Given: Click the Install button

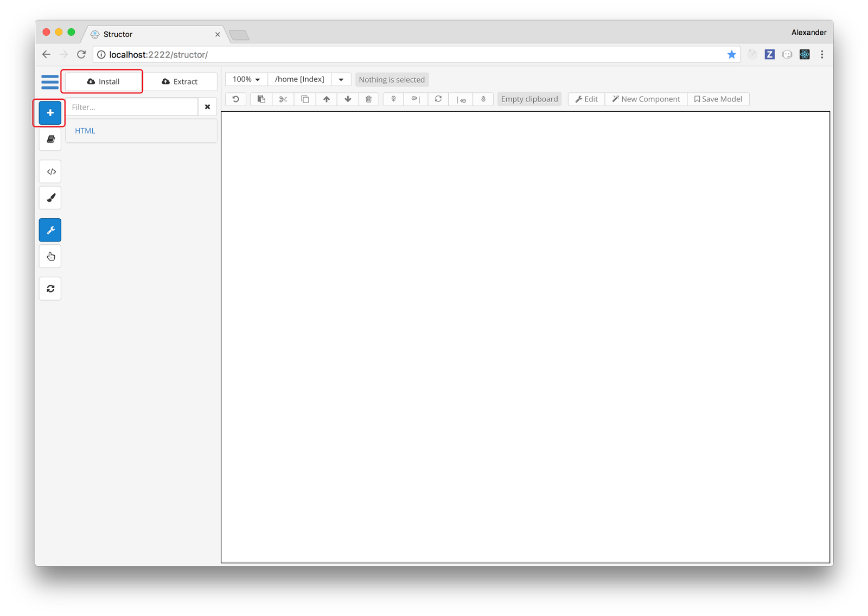Looking at the screenshot, I should pyautogui.click(x=102, y=81).
